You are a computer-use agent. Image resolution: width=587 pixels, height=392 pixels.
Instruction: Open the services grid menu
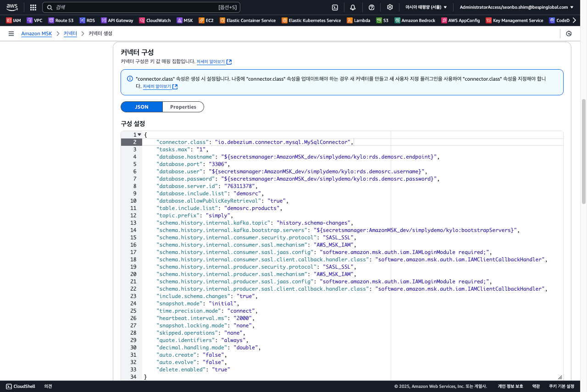(x=33, y=7)
